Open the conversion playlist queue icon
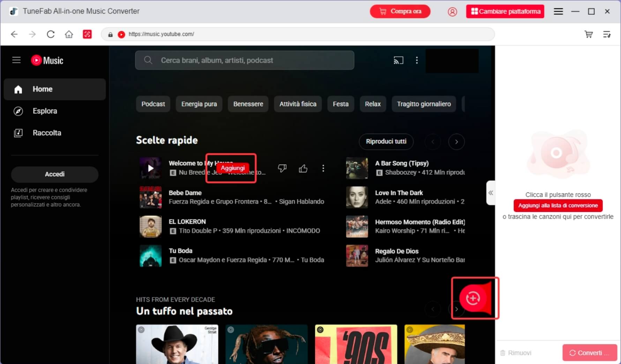Screen dimensions: 621x364 pyautogui.click(x=607, y=34)
